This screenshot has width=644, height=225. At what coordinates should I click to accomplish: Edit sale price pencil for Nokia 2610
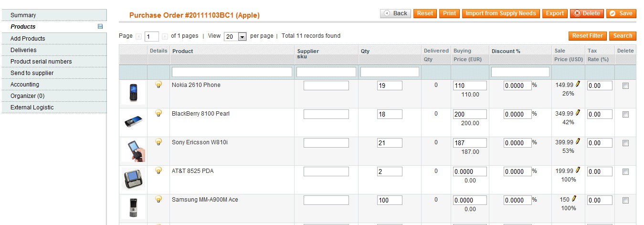coord(578,84)
